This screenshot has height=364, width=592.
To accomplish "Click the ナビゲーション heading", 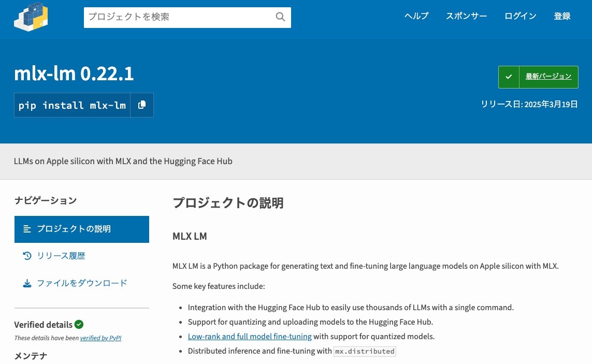I will pos(45,200).
